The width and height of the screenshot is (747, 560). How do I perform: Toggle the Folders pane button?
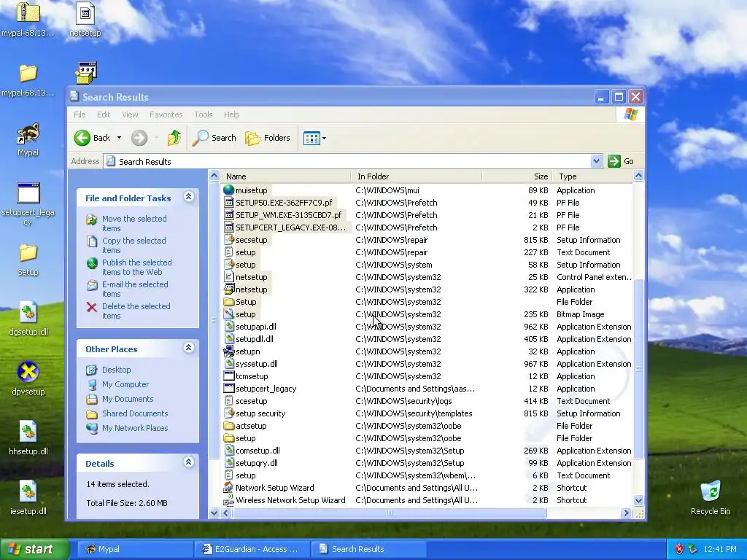268,138
